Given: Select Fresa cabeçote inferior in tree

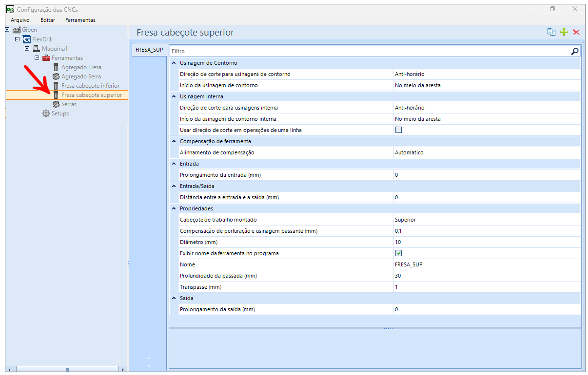Looking at the screenshot, I should point(90,86).
